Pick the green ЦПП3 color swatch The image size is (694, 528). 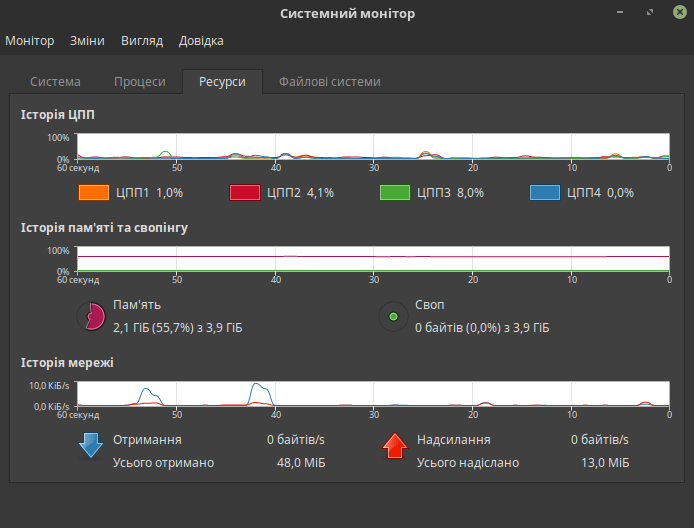click(394, 193)
